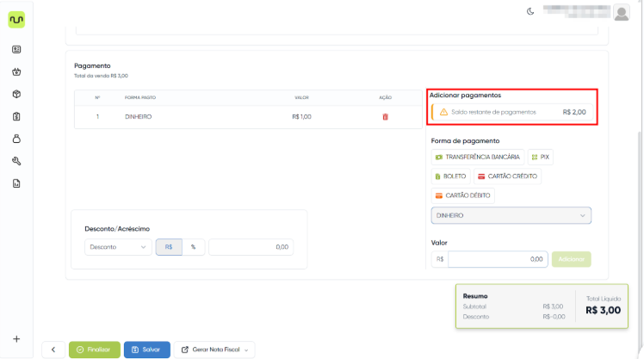The height and width of the screenshot is (359, 644).
Task: Choose TRANSFERÊNCIA BANCÁRIA payment option
Action: (477, 157)
